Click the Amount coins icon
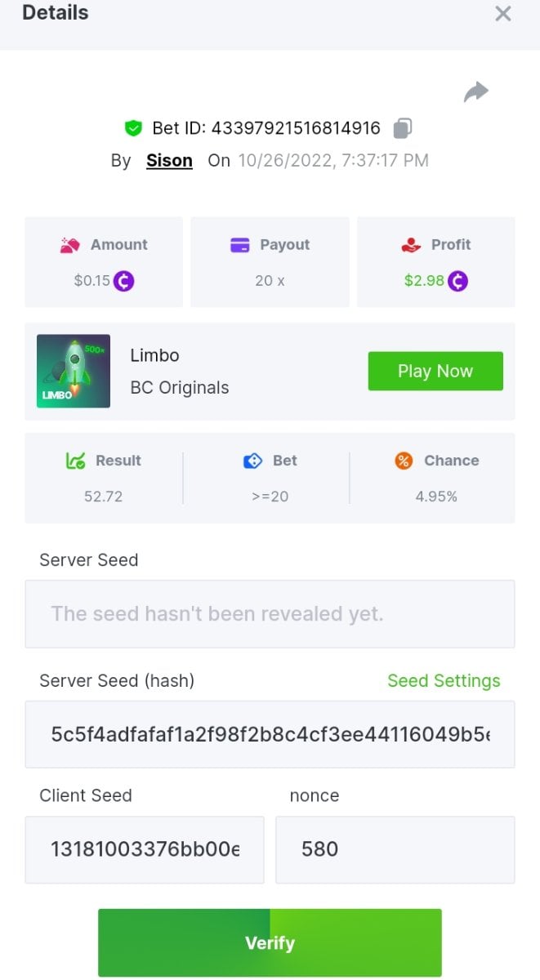The width and height of the screenshot is (540, 980). 69,245
